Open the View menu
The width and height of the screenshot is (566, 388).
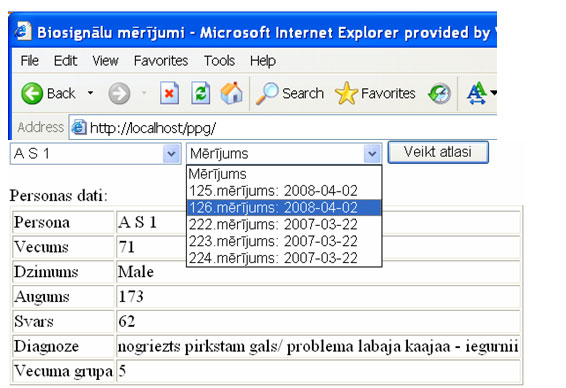[x=105, y=61]
